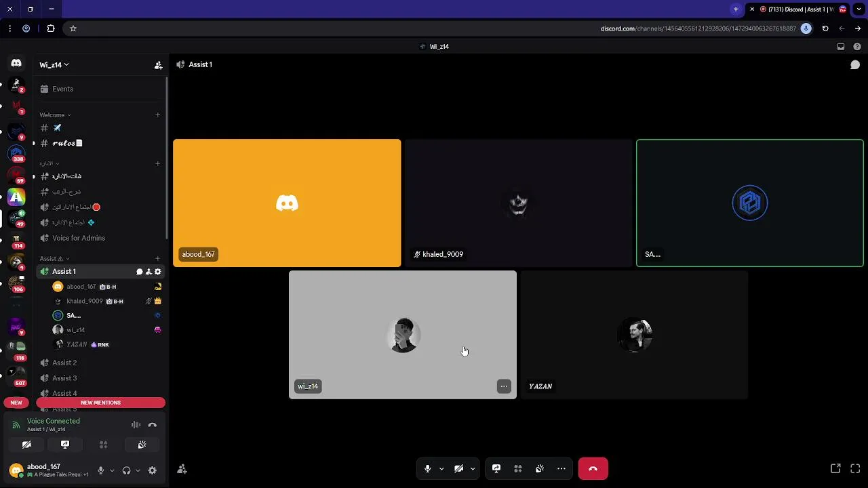Add channel to Welcome category
868x488 pixels.
coord(157,115)
